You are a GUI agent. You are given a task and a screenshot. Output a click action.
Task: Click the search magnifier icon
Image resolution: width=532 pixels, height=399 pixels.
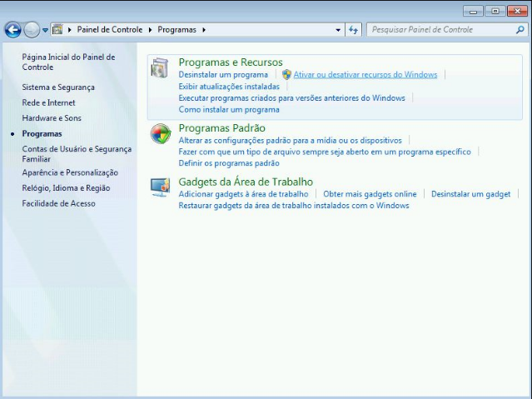pyautogui.click(x=520, y=30)
